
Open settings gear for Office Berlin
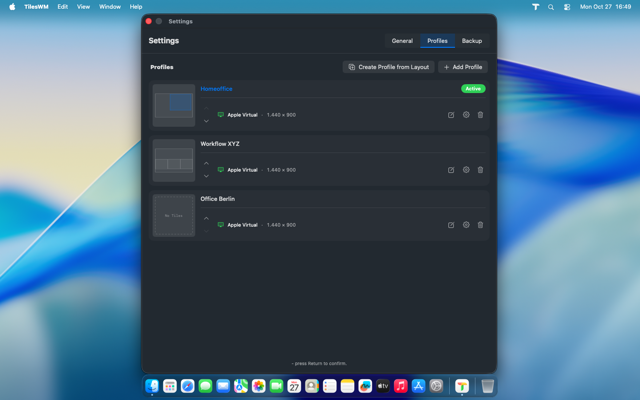[466, 225]
